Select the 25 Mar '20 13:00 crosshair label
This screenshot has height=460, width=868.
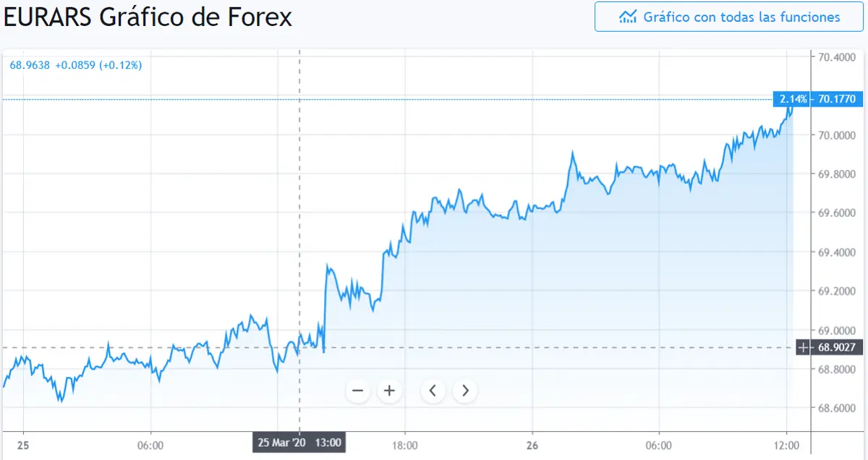298,443
